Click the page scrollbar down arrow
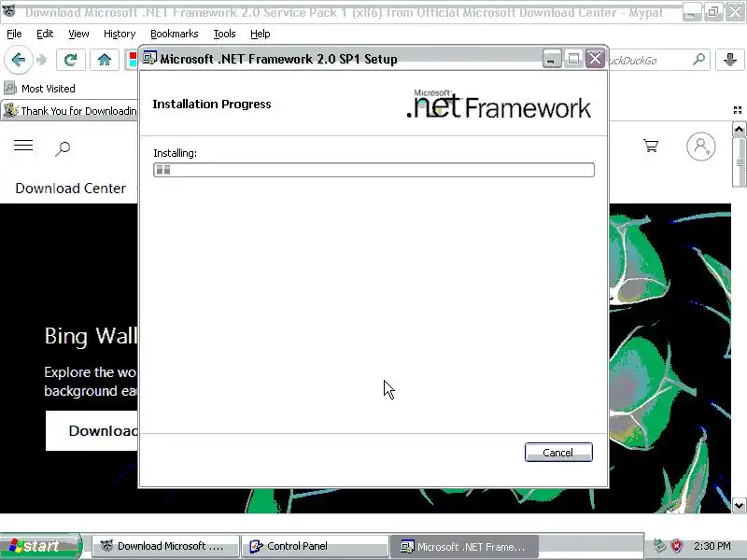Viewport: 747px width, 560px height. click(x=739, y=505)
